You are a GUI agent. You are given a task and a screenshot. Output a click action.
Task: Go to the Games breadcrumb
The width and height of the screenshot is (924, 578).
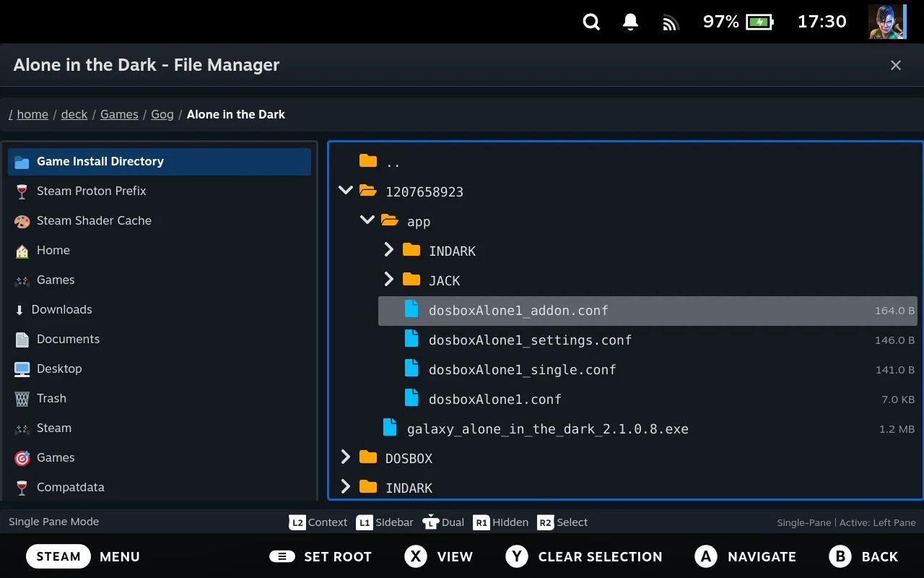coord(119,114)
